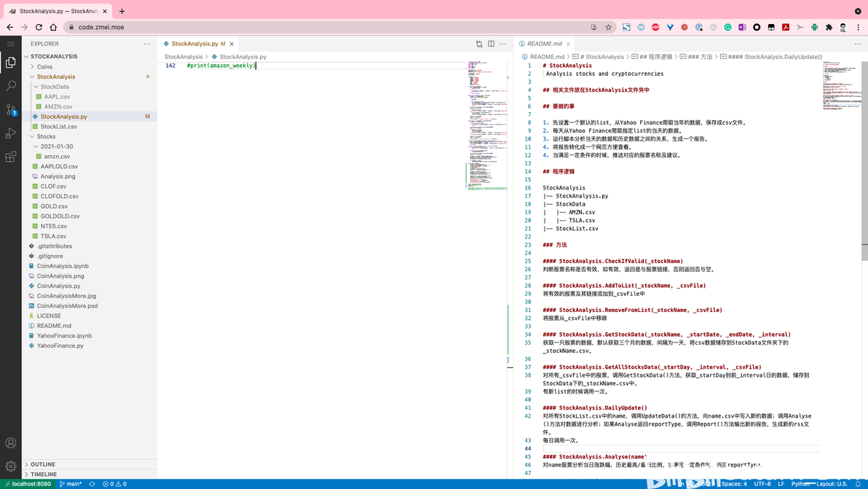The image size is (868, 489).
Task: Change encoding via UTF-8 status item
Action: click(x=762, y=484)
